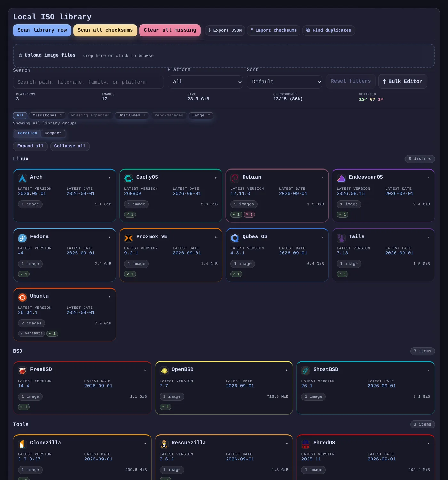Expand the Debian card
The height and width of the screenshot is (480, 448).
coord(322,178)
